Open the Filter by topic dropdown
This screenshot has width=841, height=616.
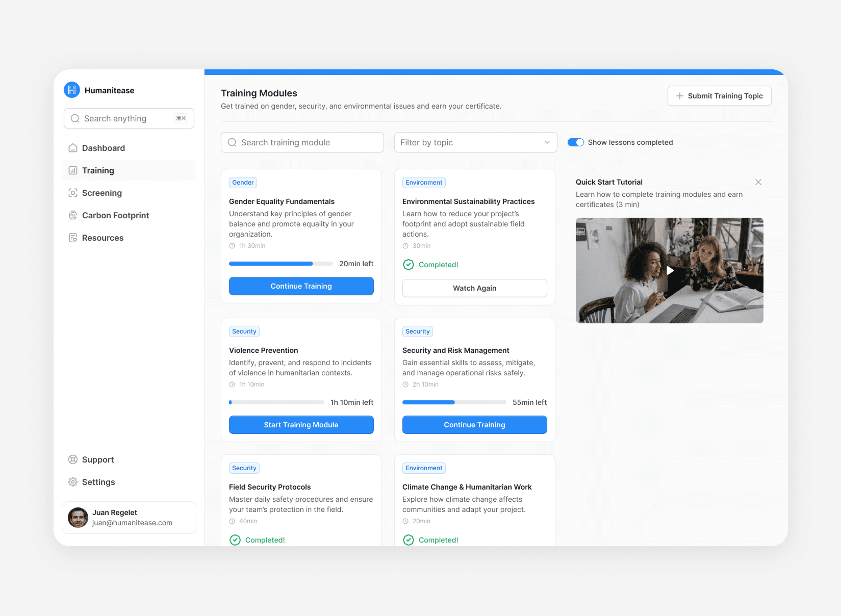(476, 142)
